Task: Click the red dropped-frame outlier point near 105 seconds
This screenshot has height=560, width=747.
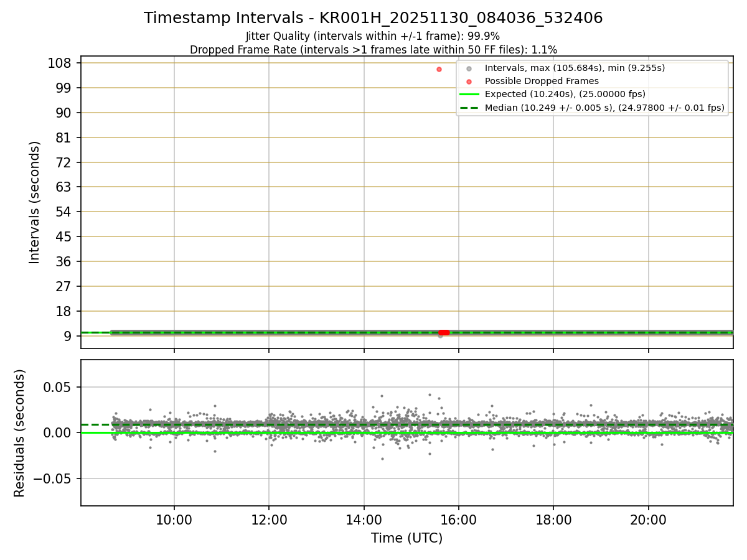Action: coord(439,69)
